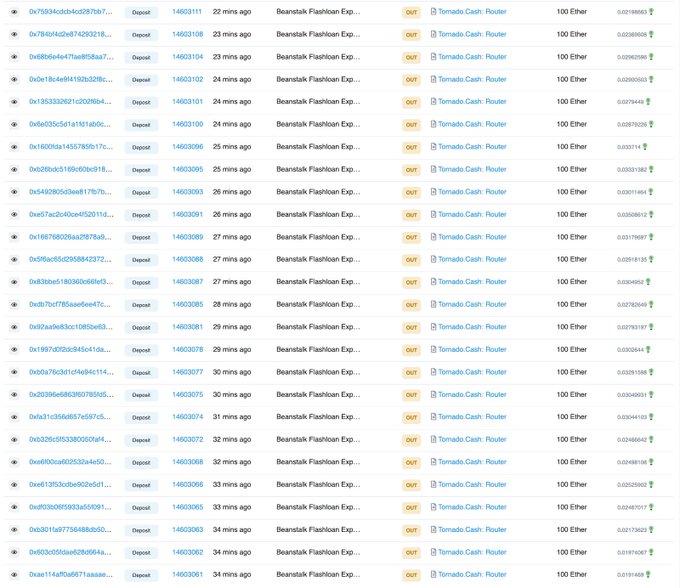Open Tornado.Cash: Router link in block 14603063 row

(x=472, y=529)
